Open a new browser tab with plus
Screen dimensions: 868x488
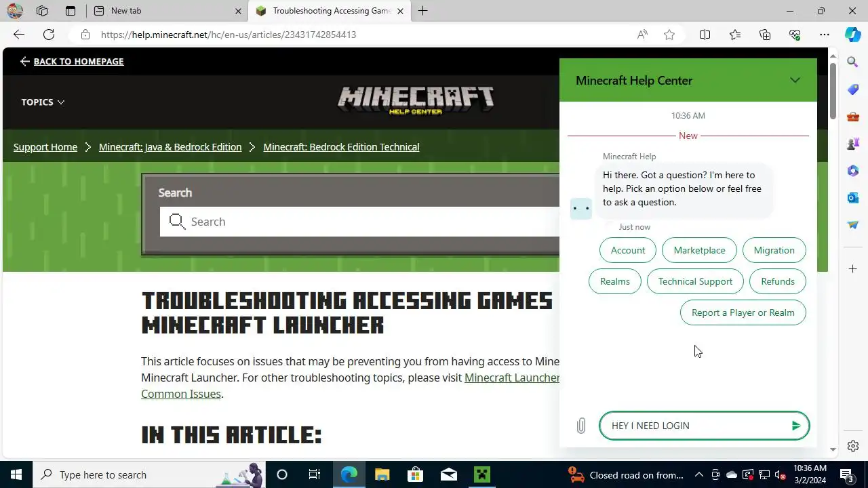(422, 11)
